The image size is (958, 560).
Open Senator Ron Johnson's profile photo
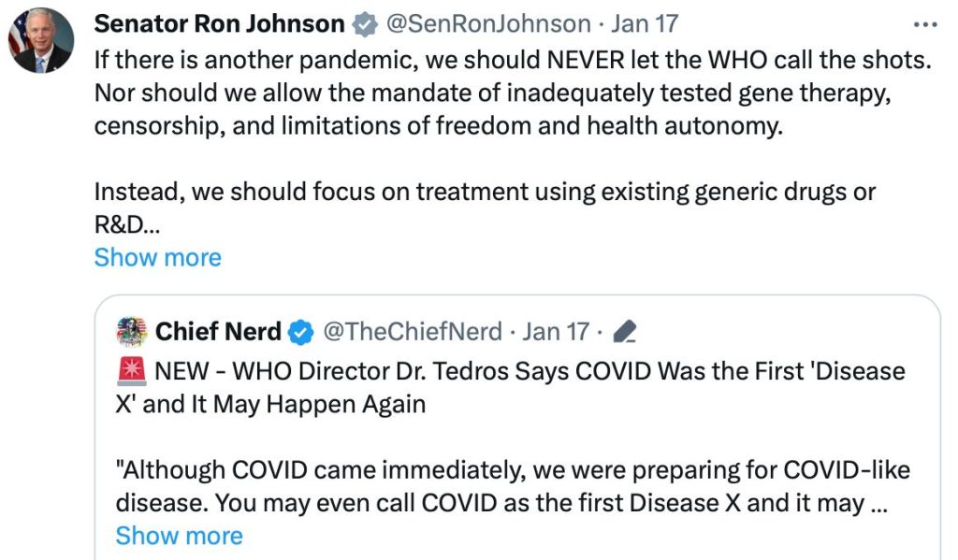(41, 40)
